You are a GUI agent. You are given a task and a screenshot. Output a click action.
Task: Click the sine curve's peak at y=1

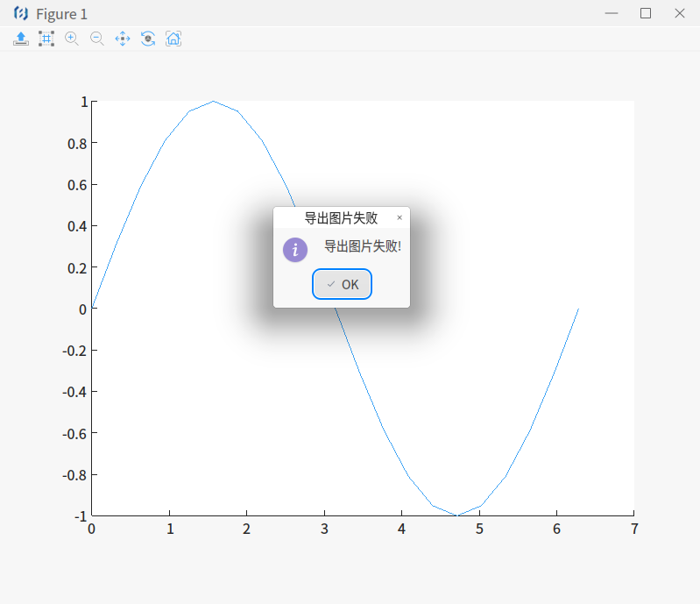[214, 101]
